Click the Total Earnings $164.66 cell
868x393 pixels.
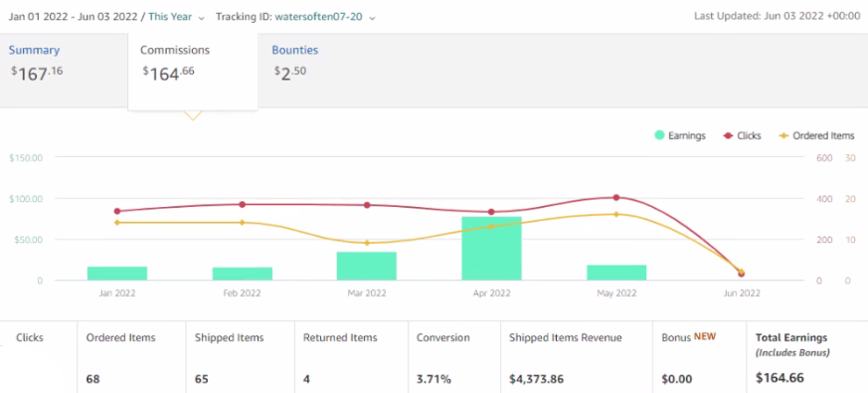click(807, 357)
